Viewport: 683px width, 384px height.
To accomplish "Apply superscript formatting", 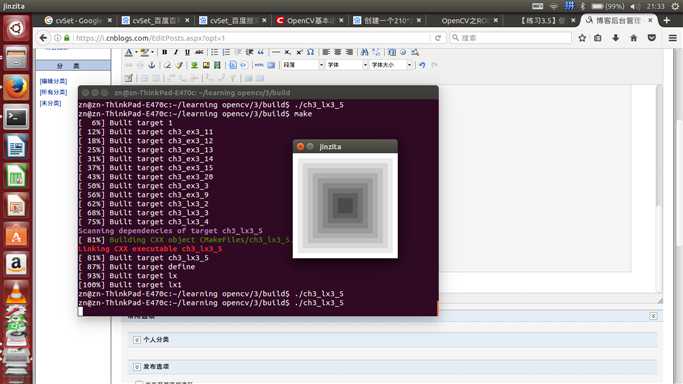I will pos(299,52).
